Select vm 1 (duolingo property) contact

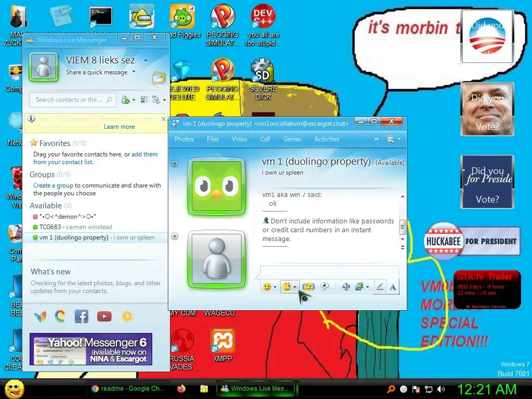tap(95, 237)
